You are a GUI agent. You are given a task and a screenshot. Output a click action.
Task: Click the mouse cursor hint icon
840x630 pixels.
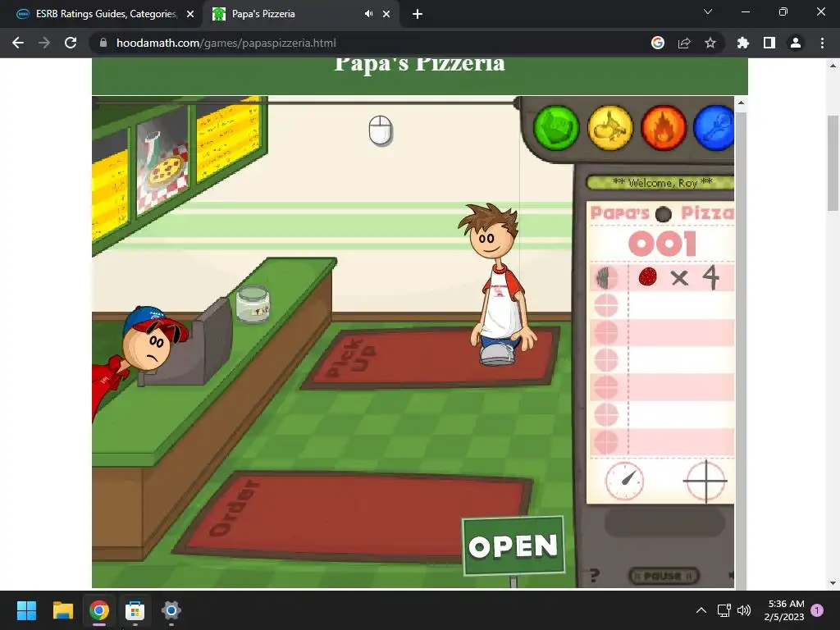pos(381,130)
